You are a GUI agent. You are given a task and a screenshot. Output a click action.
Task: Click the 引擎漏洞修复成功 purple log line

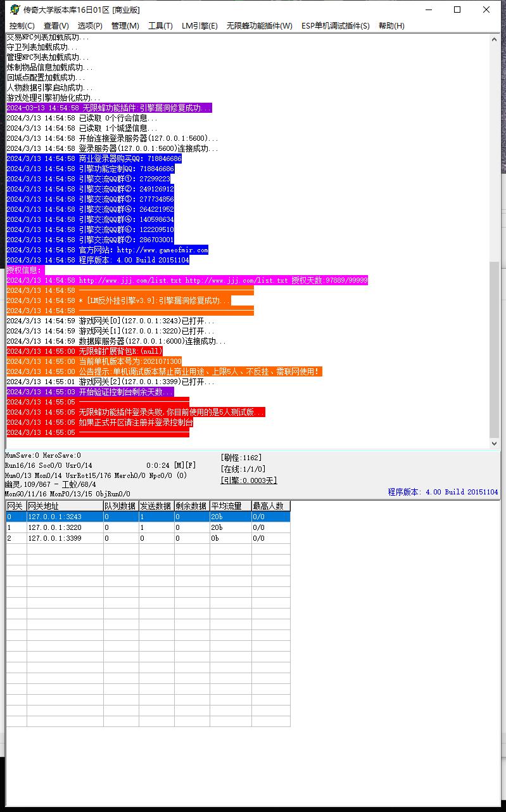[x=109, y=108]
